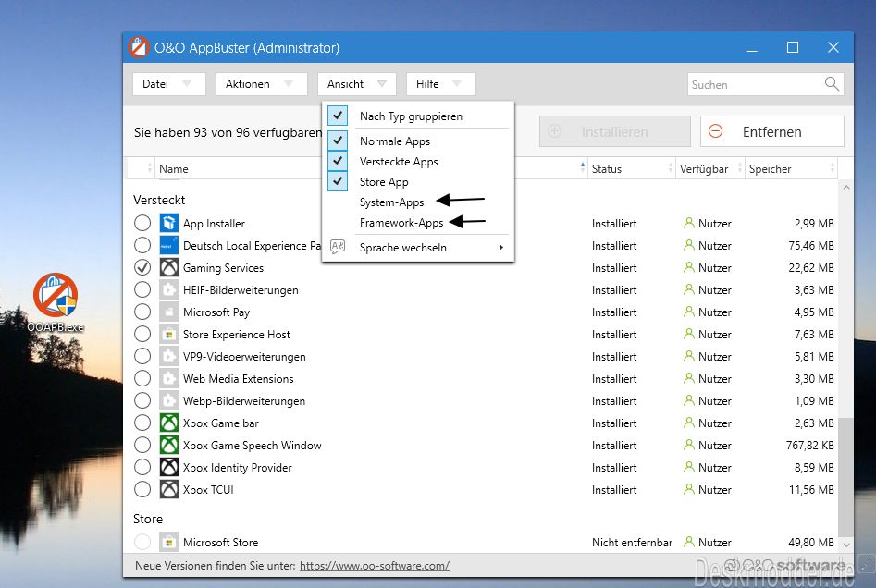Click the user icon in App Installer row
This screenshot has width=876, height=588.
(x=689, y=223)
